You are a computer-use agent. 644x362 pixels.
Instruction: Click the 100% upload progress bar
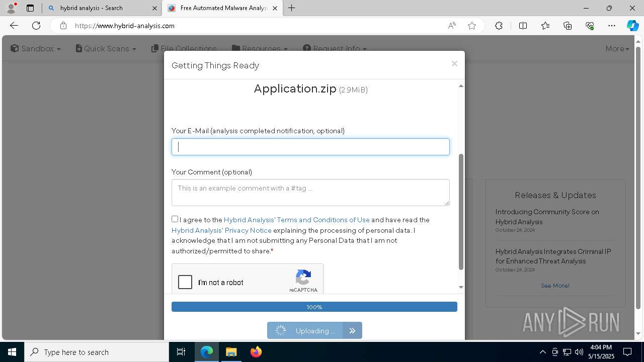[314, 307]
